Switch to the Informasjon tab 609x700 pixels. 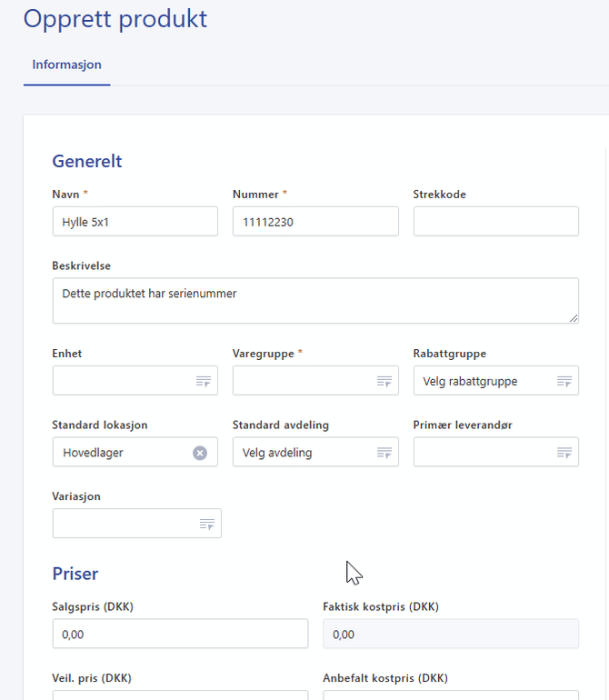pos(67,65)
